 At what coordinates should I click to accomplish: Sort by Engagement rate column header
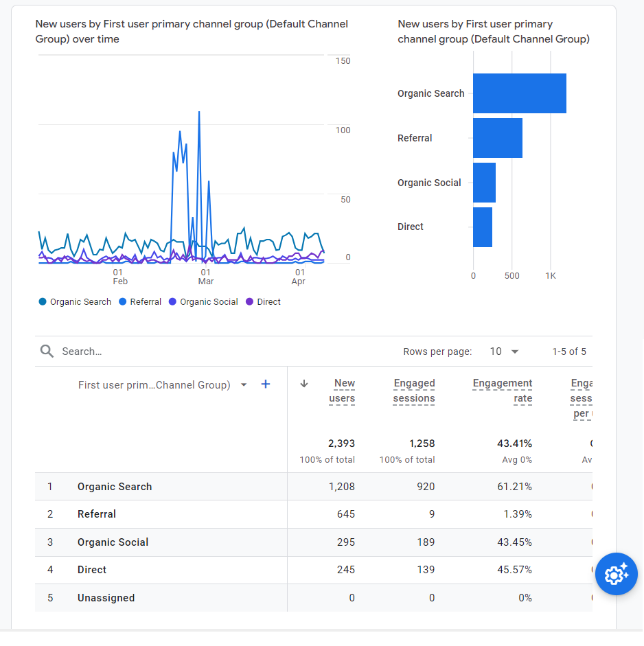pyautogui.click(x=503, y=391)
